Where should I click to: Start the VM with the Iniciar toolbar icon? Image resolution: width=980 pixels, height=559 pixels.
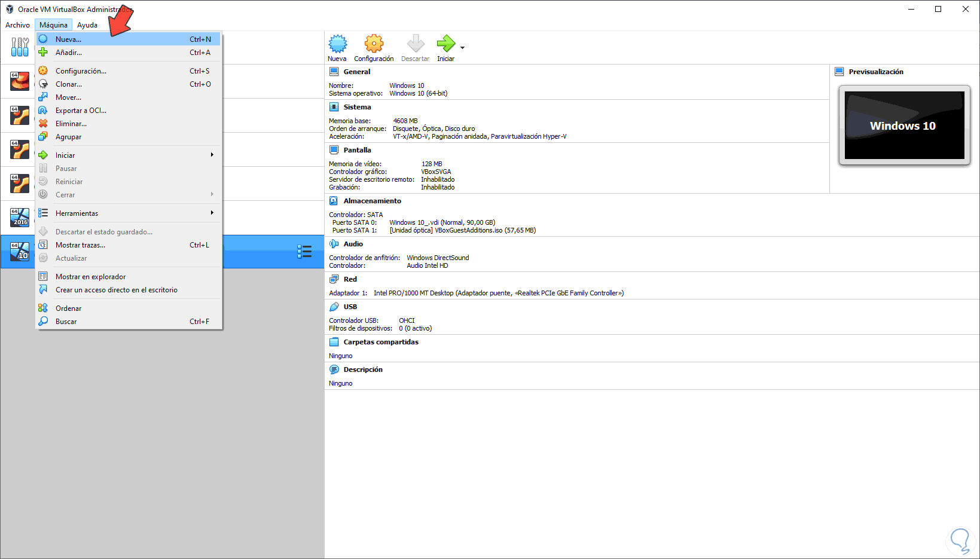click(x=446, y=44)
